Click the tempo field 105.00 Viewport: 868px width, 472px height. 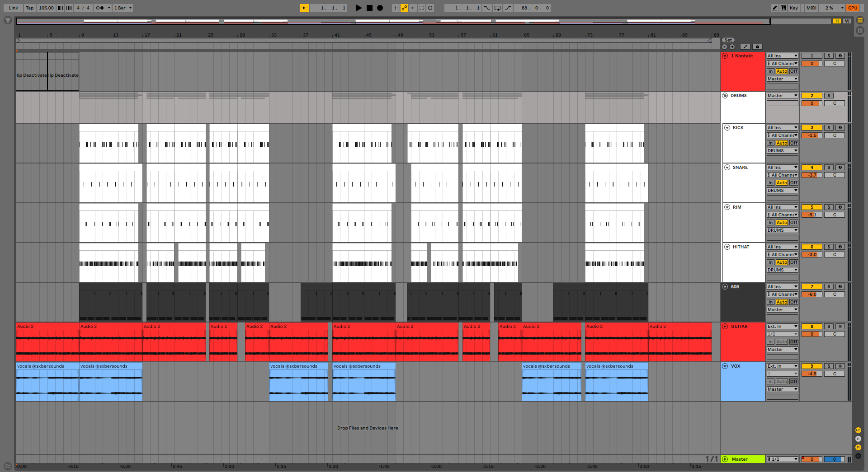pyautogui.click(x=46, y=8)
